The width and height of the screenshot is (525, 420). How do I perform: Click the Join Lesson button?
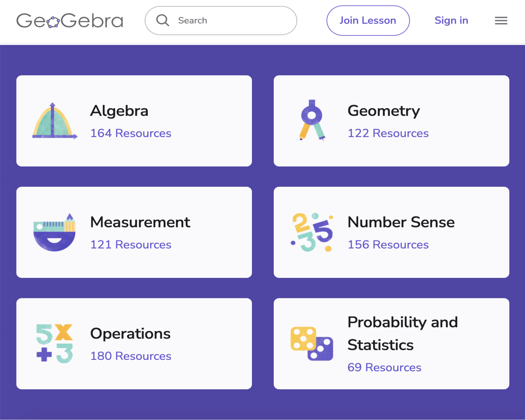pos(368,20)
